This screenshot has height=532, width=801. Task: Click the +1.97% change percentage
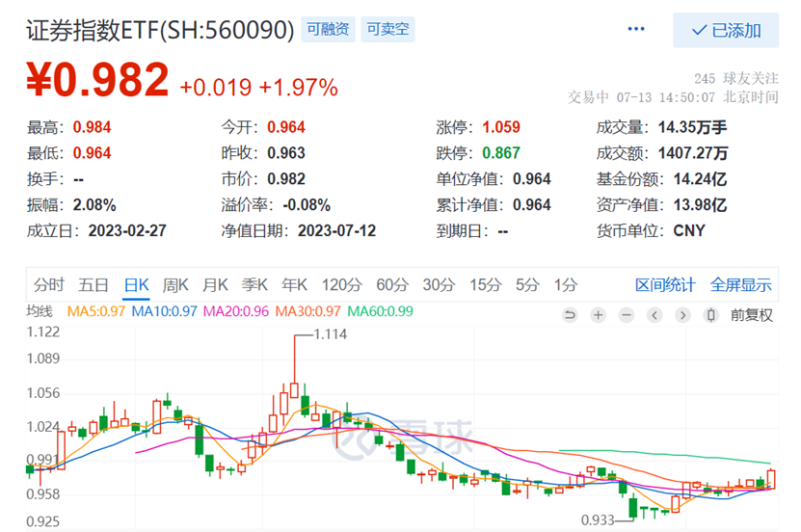pyautogui.click(x=299, y=88)
